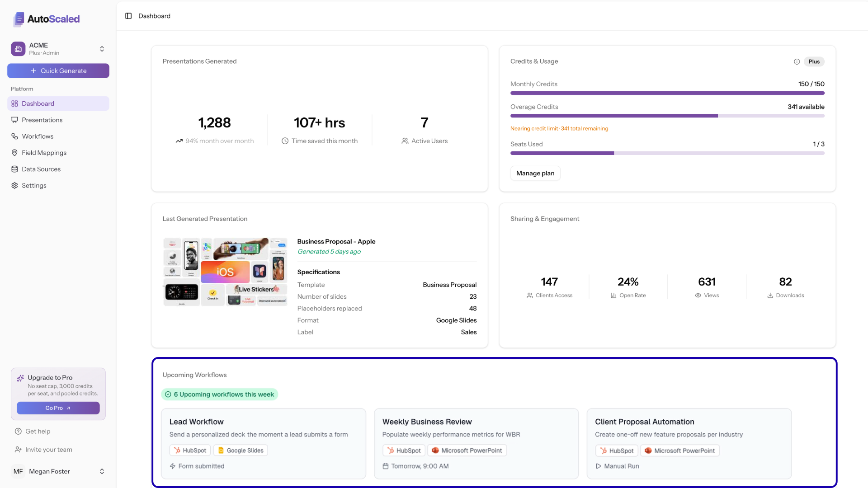Click the AutoScaled logo icon
This screenshot has height=488, width=868.
click(x=19, y=19)
